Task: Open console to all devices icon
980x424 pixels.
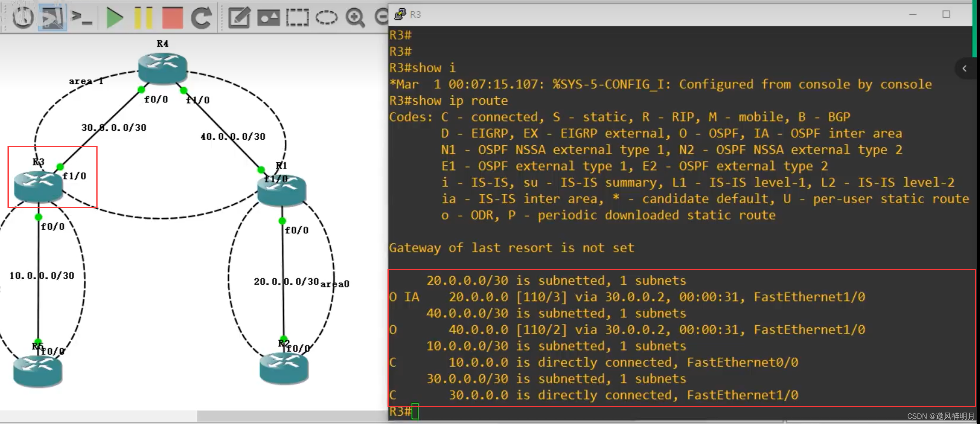Action: (82, 17)
